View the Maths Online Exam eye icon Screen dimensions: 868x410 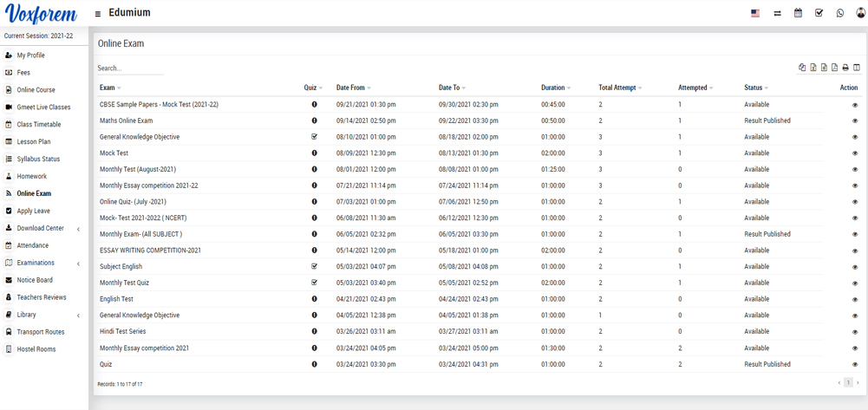point(854,121)
